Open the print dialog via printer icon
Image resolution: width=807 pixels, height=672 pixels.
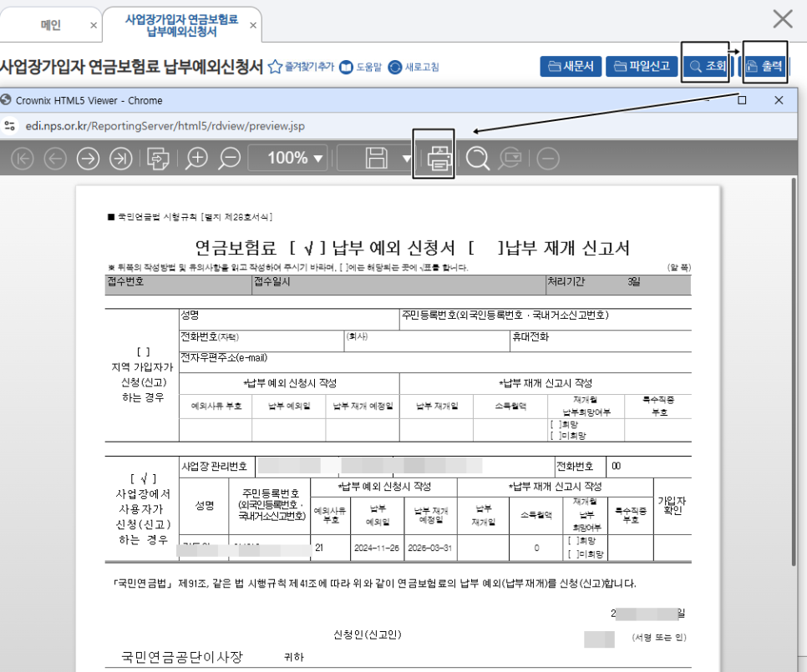(x=434, y=158)
